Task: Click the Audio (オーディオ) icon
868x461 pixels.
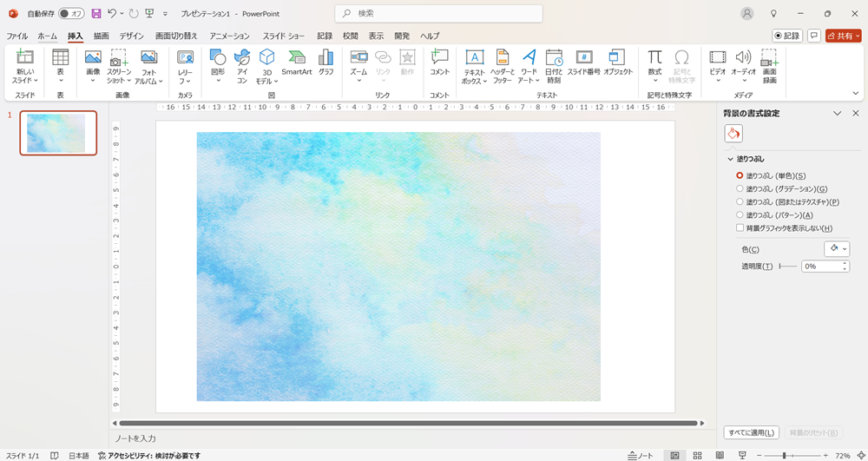Action: click(744, 57)
